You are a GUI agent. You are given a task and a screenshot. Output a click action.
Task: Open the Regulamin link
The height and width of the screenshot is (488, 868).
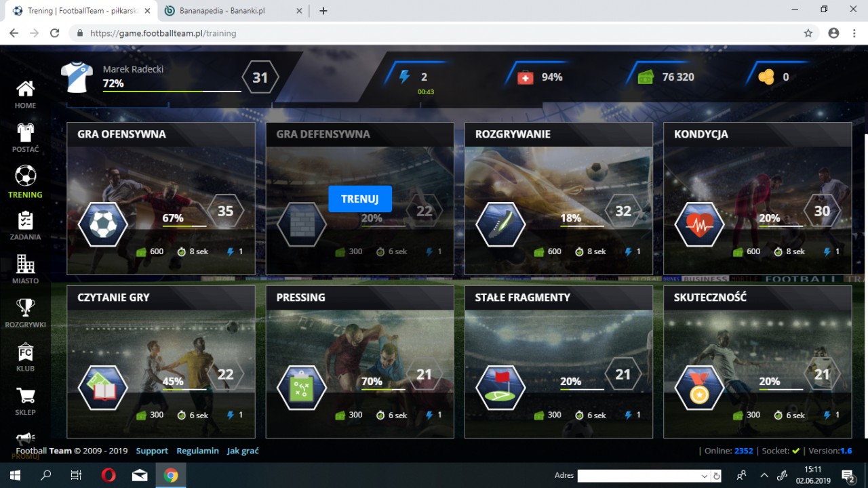click(197, 451)
